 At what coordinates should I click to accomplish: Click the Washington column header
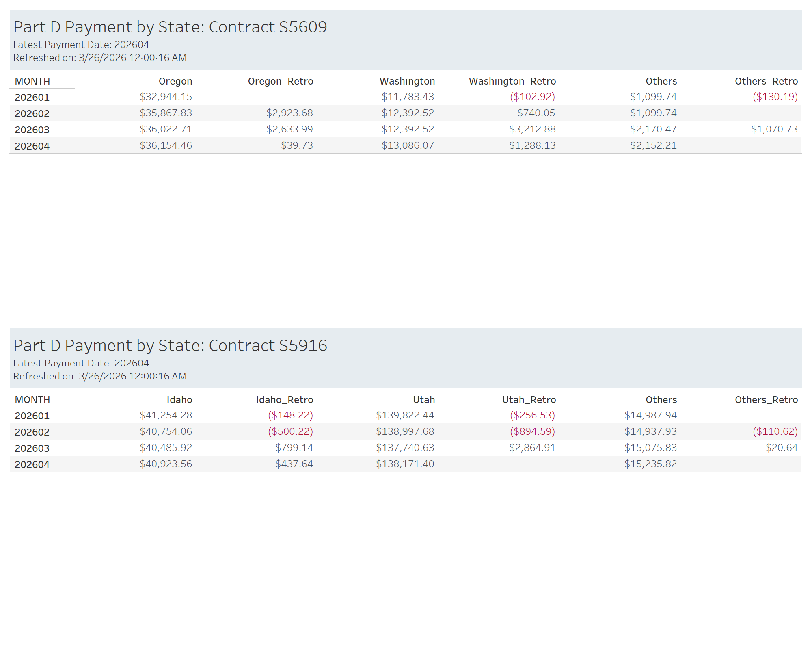407,81
